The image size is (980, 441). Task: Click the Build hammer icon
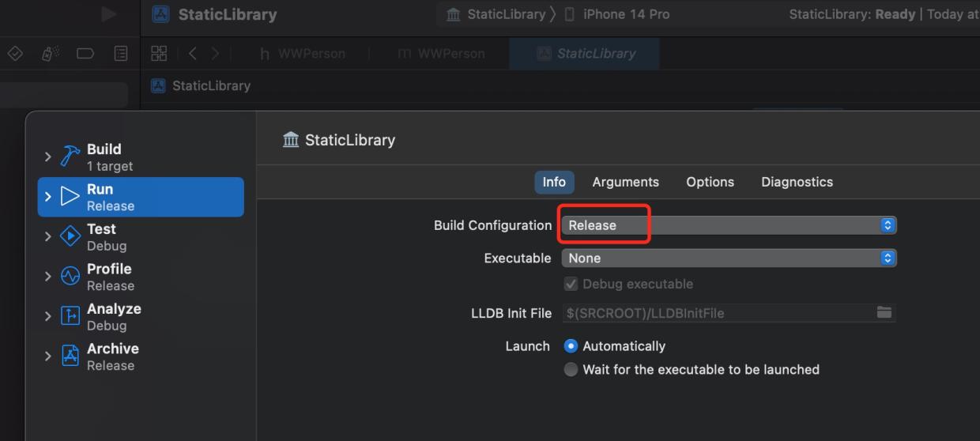pyautogui.click(x=71, y=156)
